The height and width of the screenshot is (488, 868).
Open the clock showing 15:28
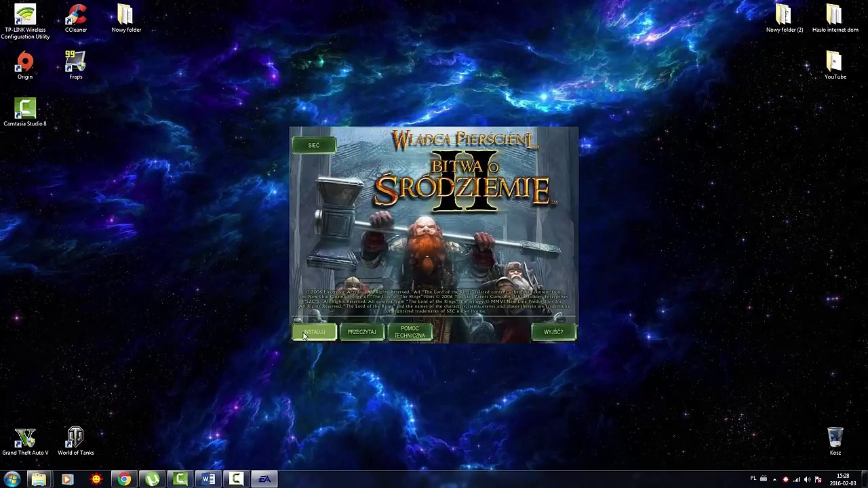843,479
